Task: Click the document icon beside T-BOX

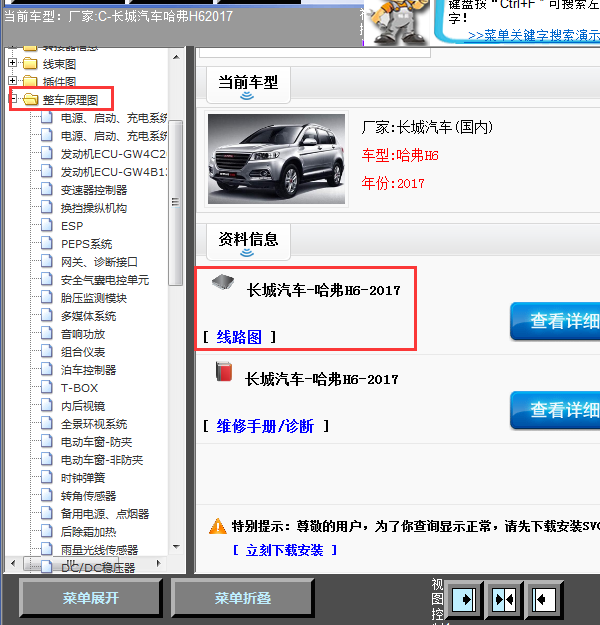Action: [47, 387]
